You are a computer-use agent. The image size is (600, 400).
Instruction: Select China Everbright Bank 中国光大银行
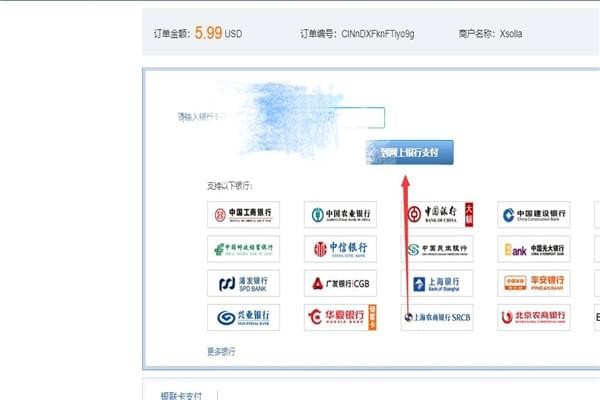pyautogui.click(x=535, y=249)
